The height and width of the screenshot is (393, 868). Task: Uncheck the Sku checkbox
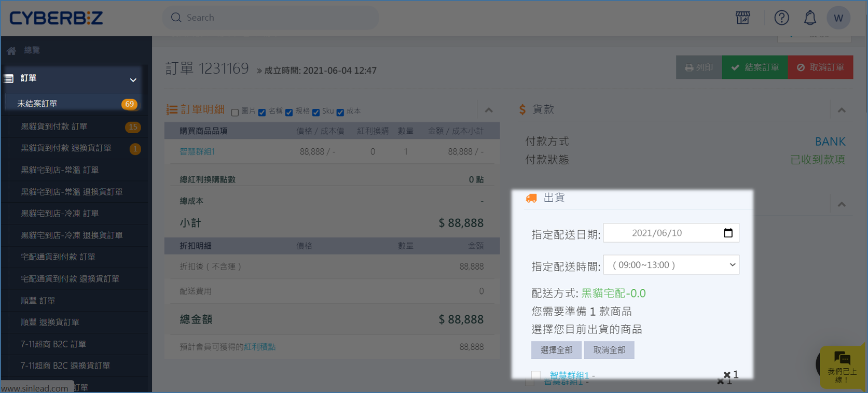[x=316, y=112]
